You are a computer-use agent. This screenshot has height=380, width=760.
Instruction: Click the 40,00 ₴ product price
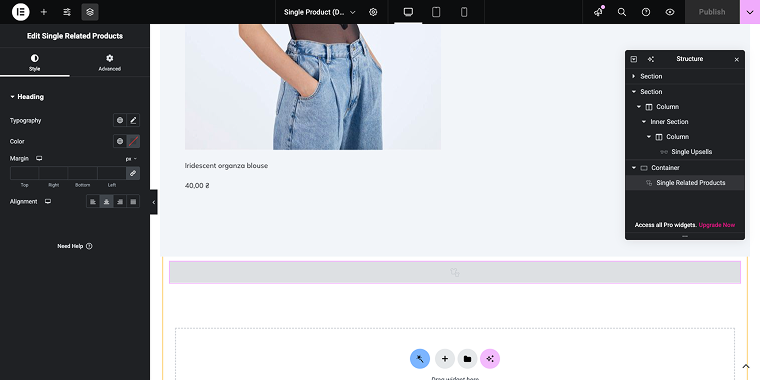click(x=197, y=186)
